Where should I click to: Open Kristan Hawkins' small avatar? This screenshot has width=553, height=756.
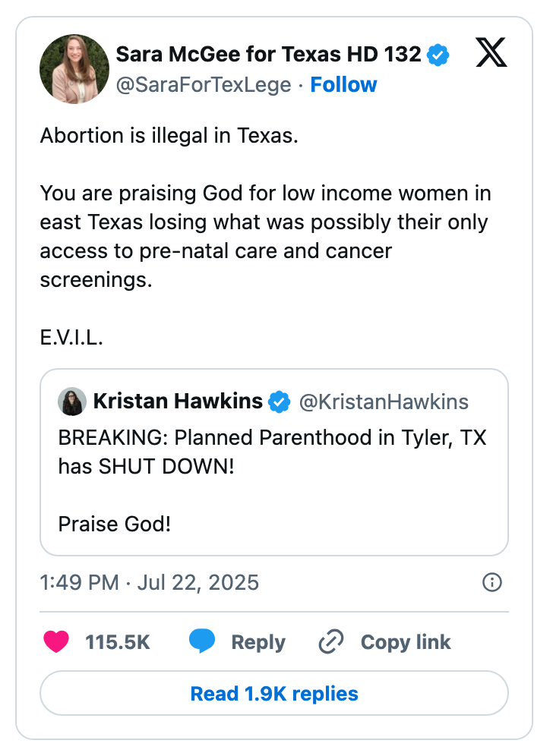pos(71,402)
